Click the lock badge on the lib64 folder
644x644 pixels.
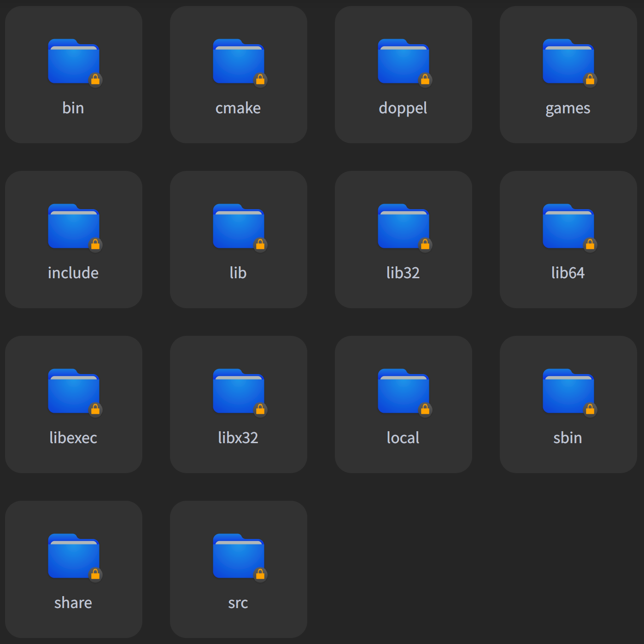[590, 245]
